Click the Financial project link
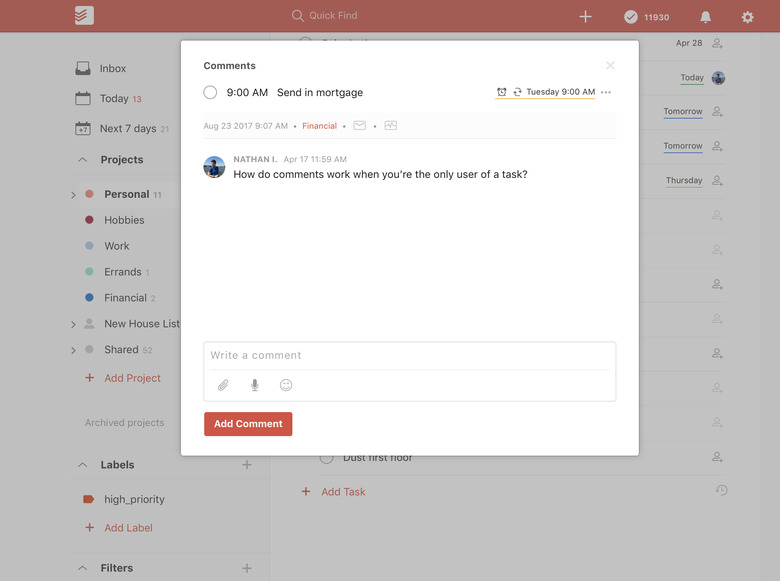 [x=319, y=126]
